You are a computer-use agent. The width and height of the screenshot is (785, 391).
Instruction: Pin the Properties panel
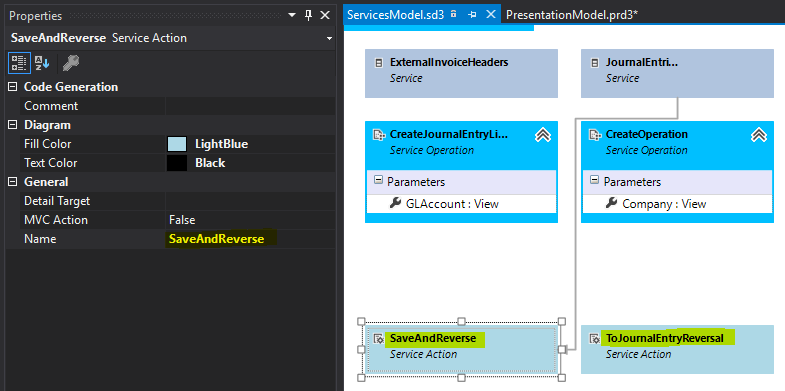tap(308, 16)
